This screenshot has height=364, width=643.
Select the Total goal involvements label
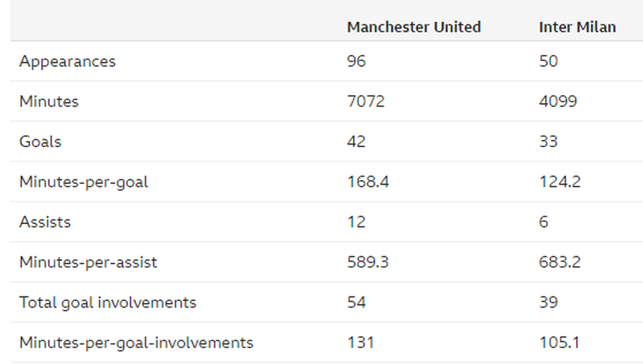(x=108, y=302)
